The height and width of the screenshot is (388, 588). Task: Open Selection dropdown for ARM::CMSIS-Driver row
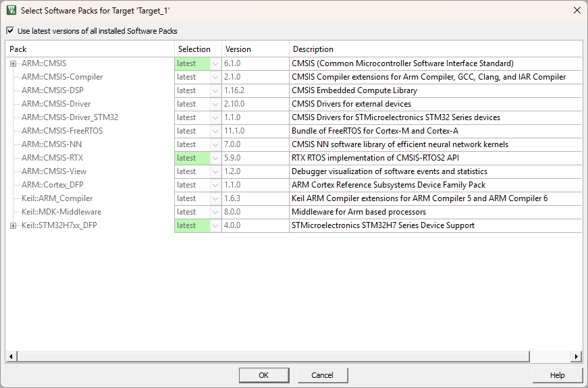[x=215, y=104]
